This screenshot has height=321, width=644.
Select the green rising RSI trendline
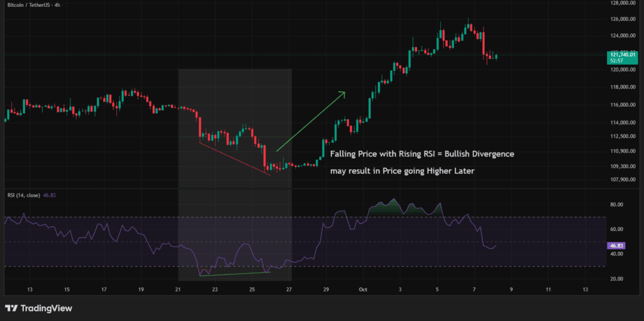coord(234,274)
